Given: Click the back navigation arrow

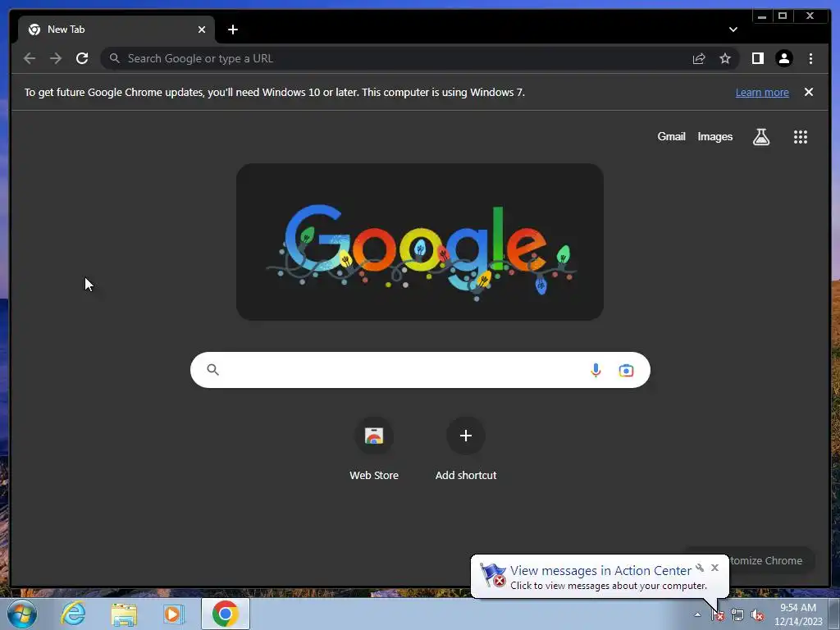Looking at the screenshot, I should pyautogui.click(x=30, y=58).
